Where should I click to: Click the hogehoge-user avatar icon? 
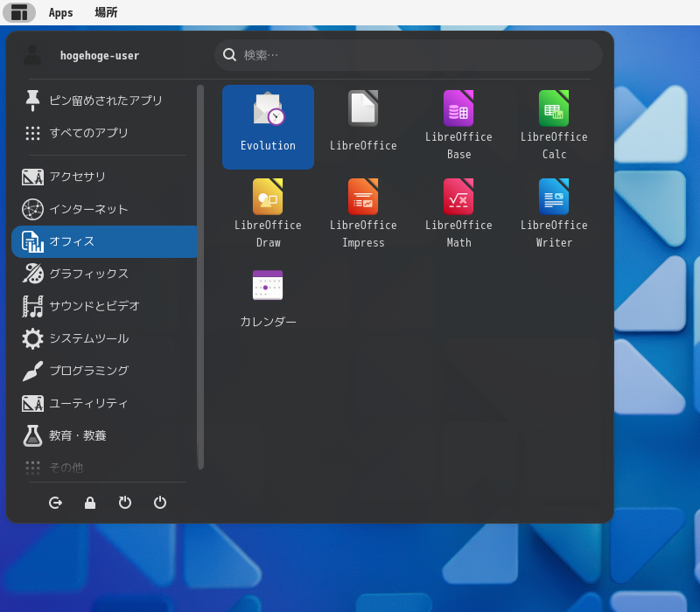[32, 55]
